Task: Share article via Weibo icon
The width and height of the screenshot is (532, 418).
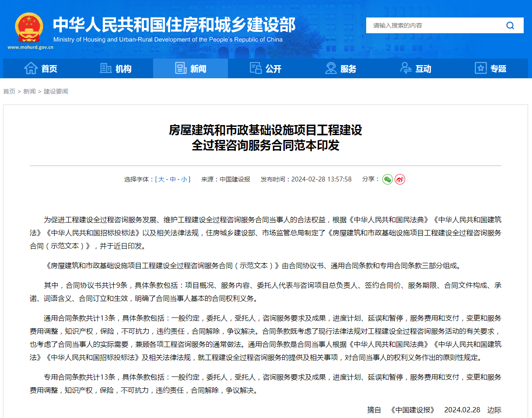Action: (399, 179)
